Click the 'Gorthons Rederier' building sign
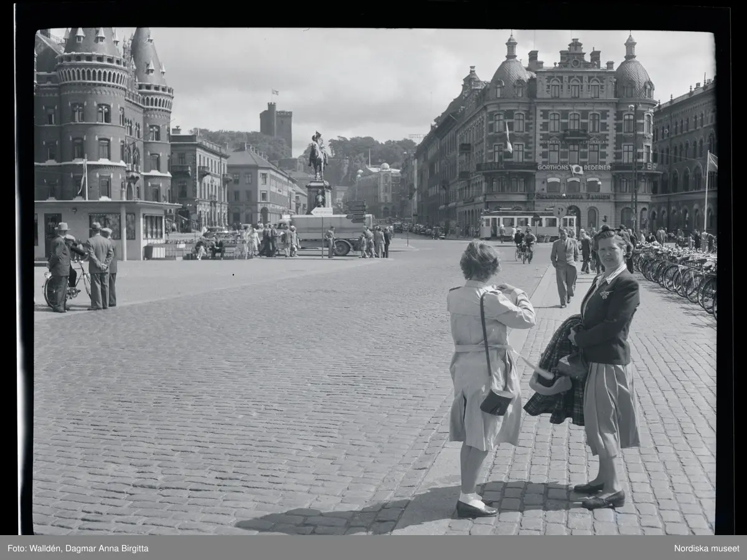747x560 pixels. [573, 167]
